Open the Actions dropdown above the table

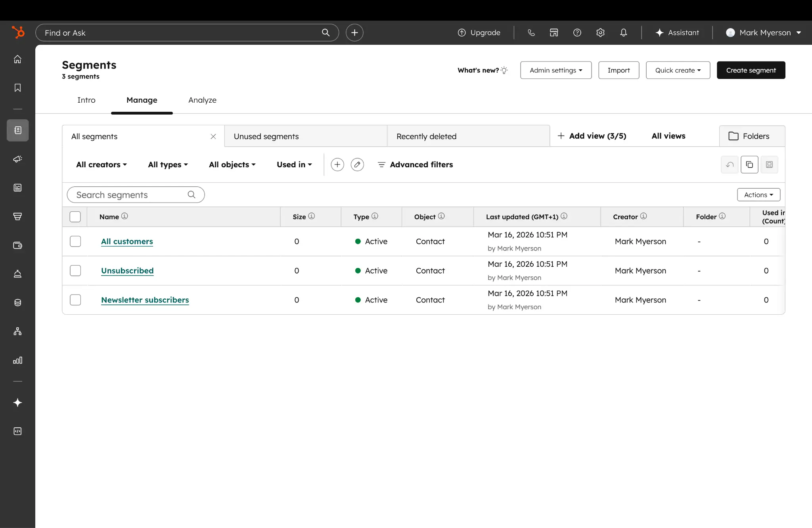click(x=758, y=195)
